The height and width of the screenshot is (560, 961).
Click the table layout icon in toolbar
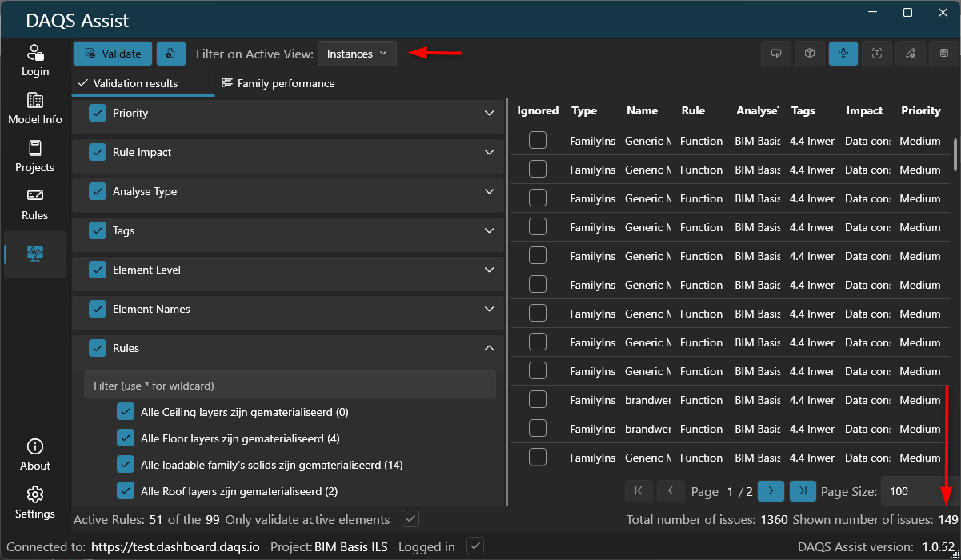click(x=944, y=54)
